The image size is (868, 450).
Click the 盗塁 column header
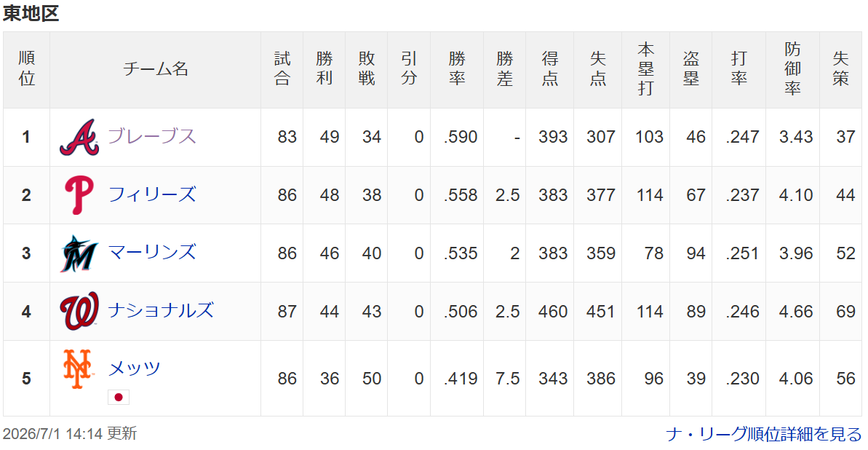(691, 69)
